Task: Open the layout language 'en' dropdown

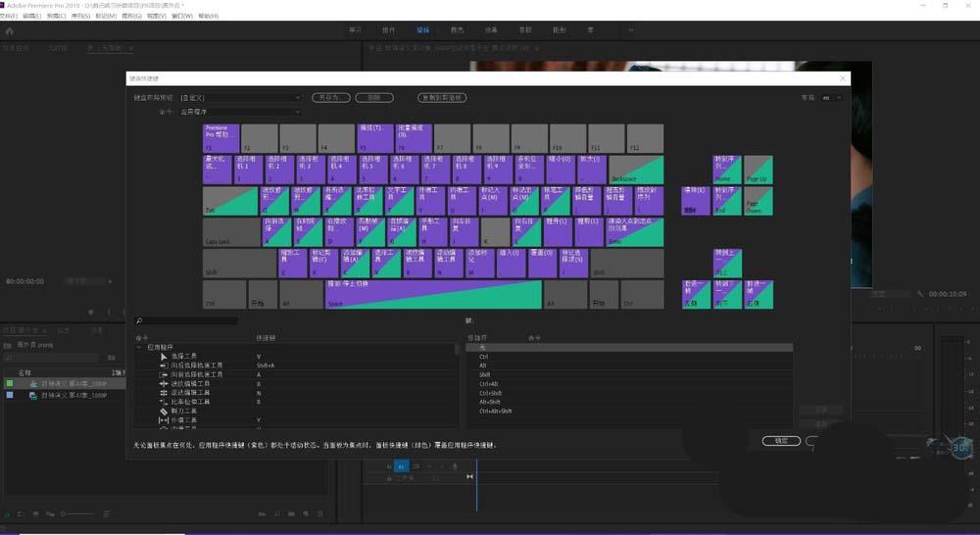Action: (832, 98)
